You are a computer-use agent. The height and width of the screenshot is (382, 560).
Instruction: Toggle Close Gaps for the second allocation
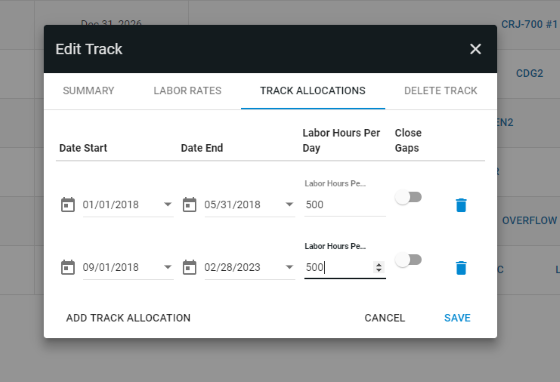coord(408,260)
